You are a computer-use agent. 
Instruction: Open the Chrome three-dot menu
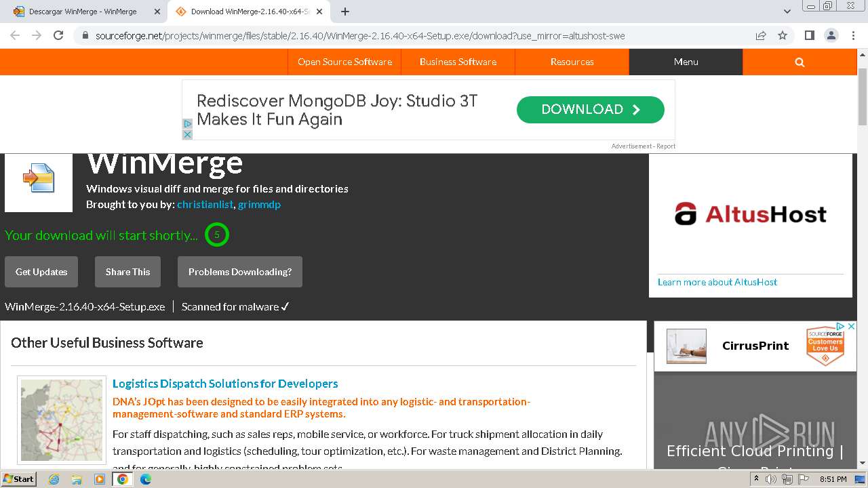tap(853, 35)
